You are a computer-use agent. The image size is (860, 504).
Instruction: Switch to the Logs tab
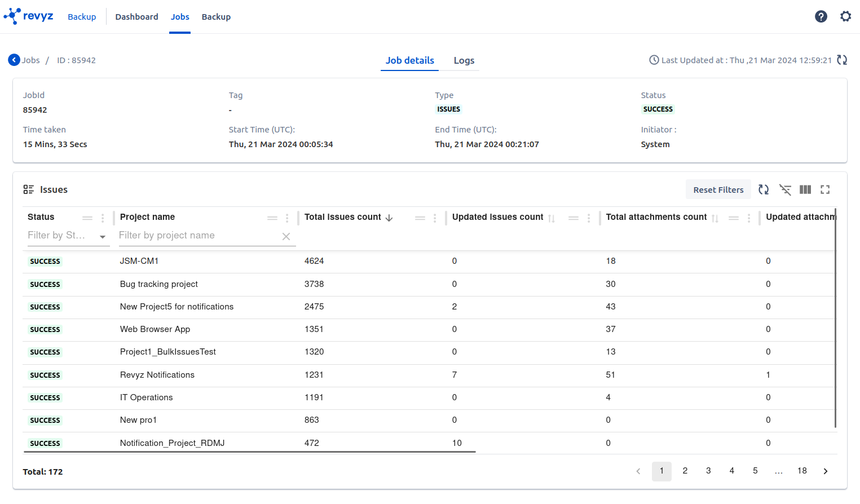coord(464,60)
